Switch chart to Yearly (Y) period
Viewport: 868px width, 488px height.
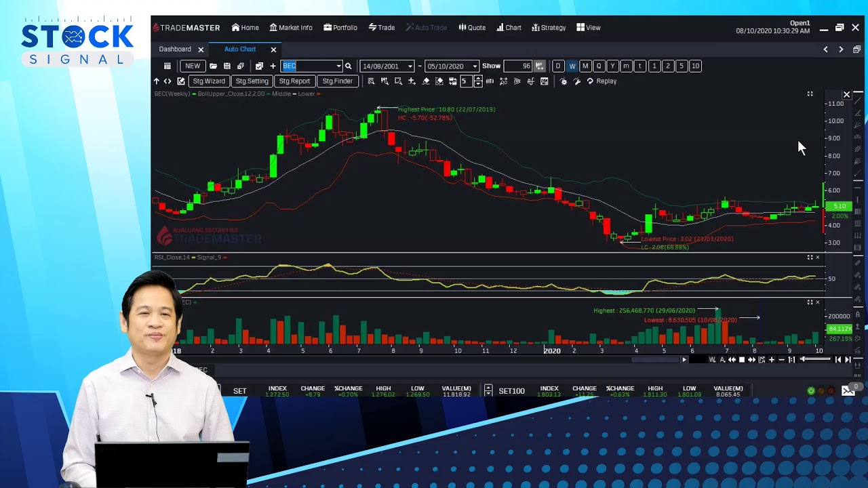click(x=612, y=66)
